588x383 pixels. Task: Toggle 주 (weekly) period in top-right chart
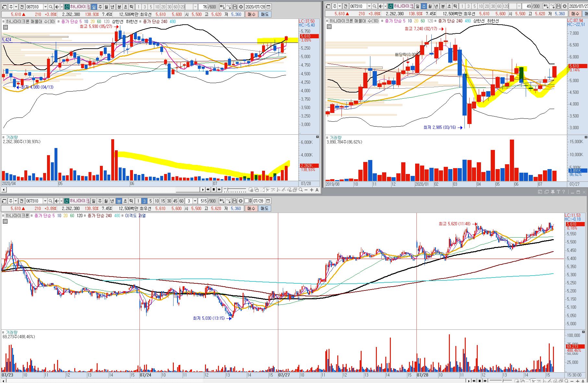pos(424,6)
